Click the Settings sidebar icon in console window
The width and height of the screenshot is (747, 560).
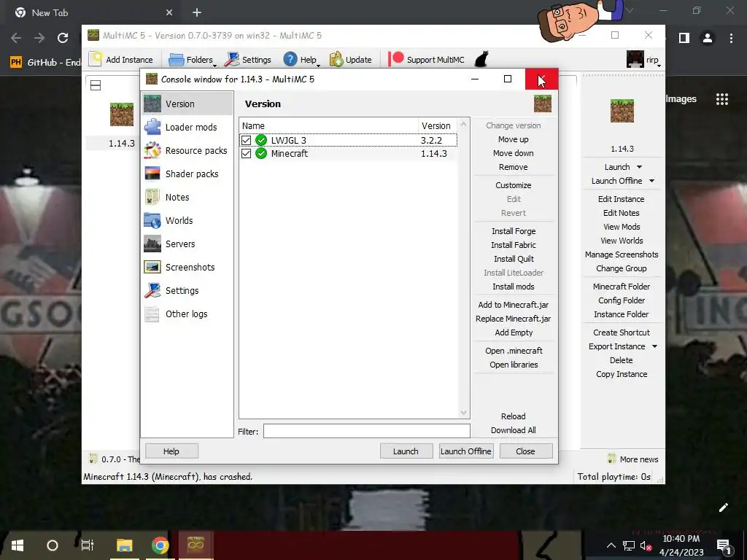tap(152, 290)
